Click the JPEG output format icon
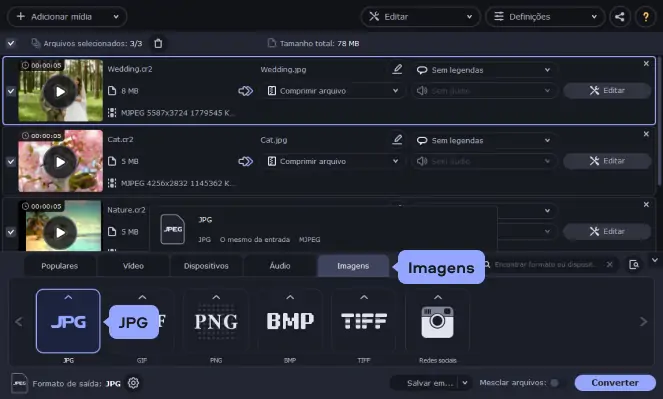663x399 pixels. tap(19, 383)
